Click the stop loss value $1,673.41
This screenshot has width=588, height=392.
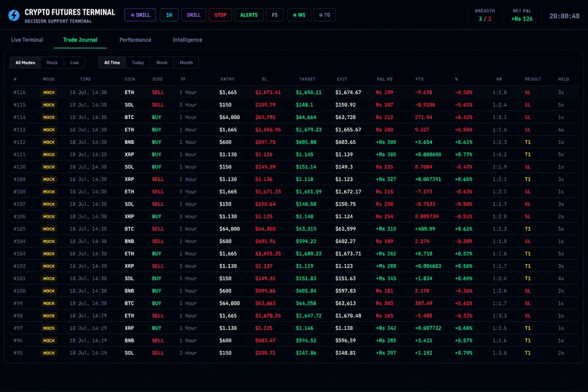268,92
